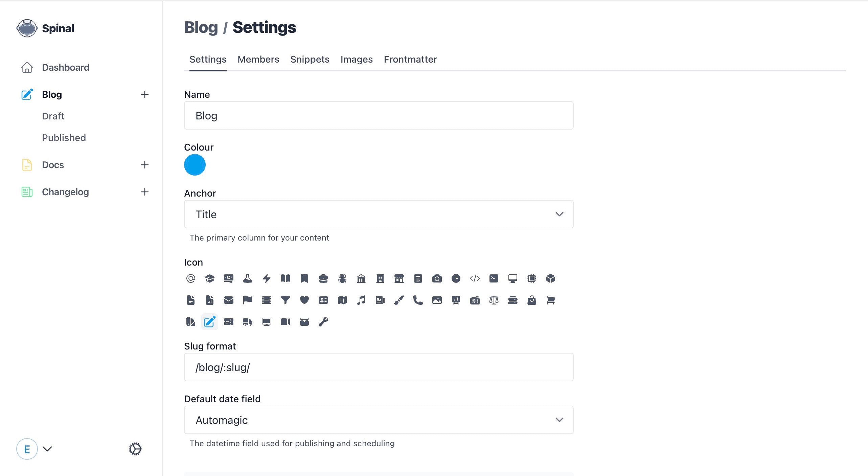The width and height of the screenshot is (868, 476).
Task: Choose the camera icon
Action: [437, 278]
